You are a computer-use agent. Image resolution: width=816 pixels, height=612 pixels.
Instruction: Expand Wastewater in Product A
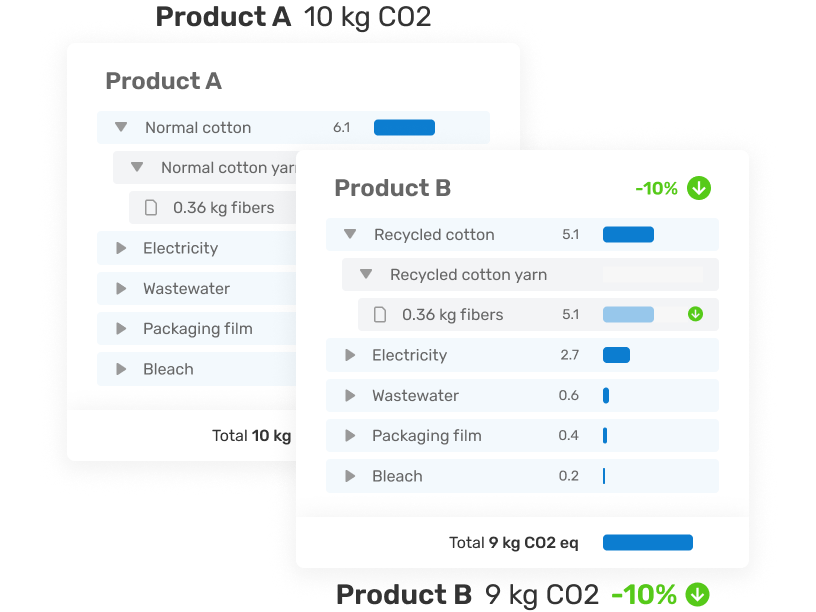pyautogui.click(x=121, y=288)
